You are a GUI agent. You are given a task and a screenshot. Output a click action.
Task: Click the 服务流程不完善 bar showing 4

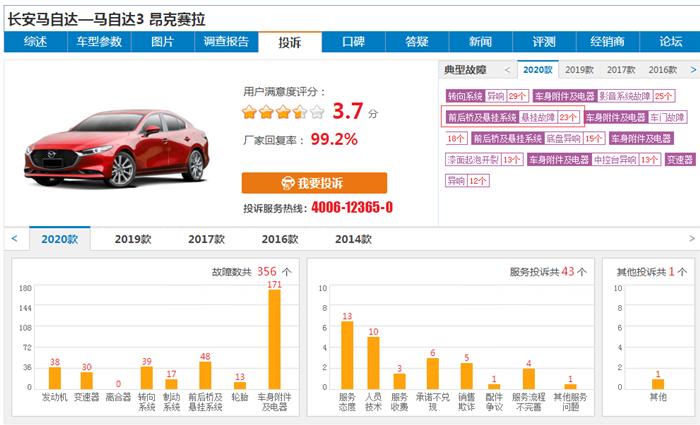[529, 379]
